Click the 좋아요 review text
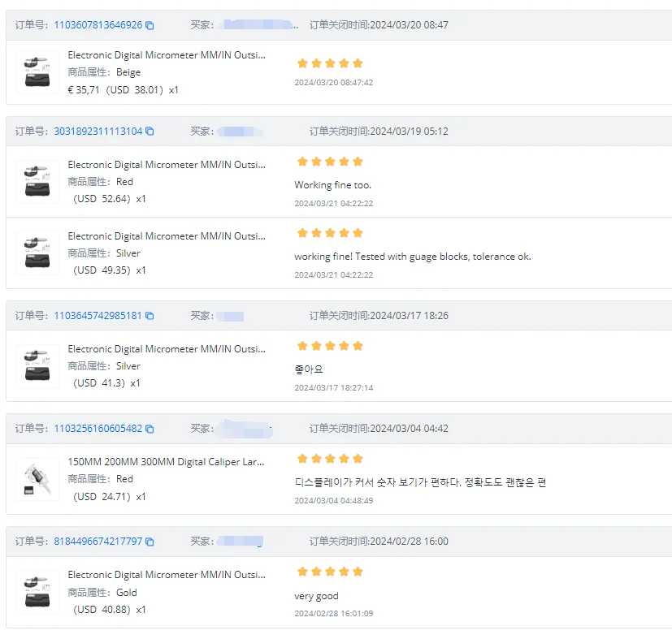Screen dimensions: 672x639 pos(309,369)
